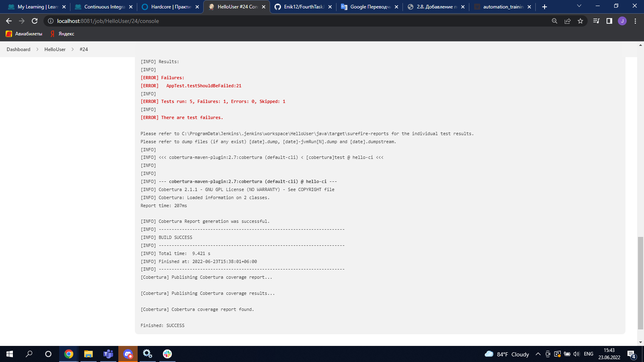Viewport: 644px width, 362px height.
Task: Open the build #24 breadcrumb
Action: click(x=84, y=49)
